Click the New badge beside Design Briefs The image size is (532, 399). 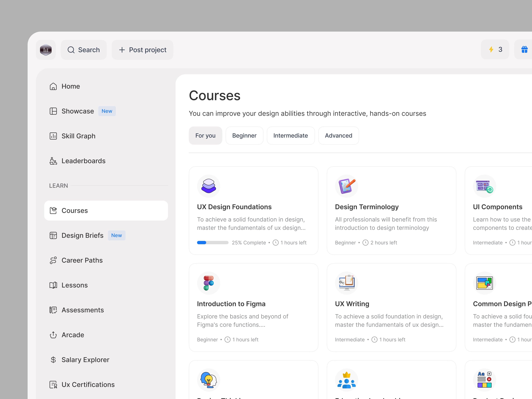117,235
